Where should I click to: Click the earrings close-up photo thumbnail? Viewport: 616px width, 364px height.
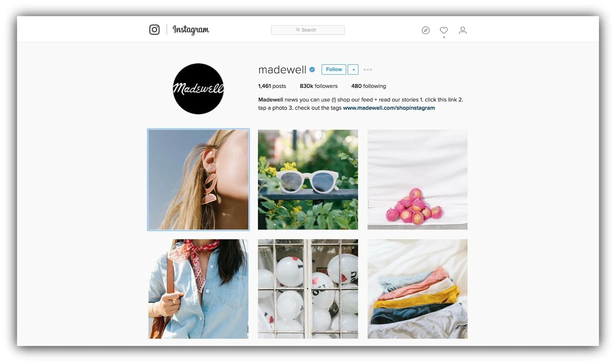click(x=198, y=180)
